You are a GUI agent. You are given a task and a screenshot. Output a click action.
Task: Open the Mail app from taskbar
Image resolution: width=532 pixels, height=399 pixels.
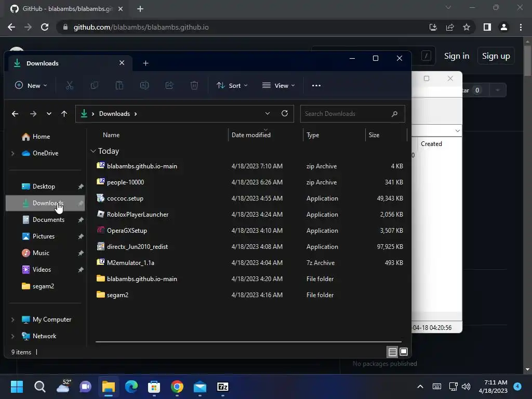click(x=200, y=387)
